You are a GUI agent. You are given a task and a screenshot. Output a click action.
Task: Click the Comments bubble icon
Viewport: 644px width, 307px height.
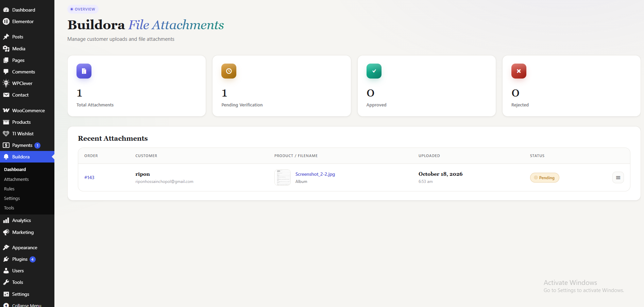pos(6,72)
